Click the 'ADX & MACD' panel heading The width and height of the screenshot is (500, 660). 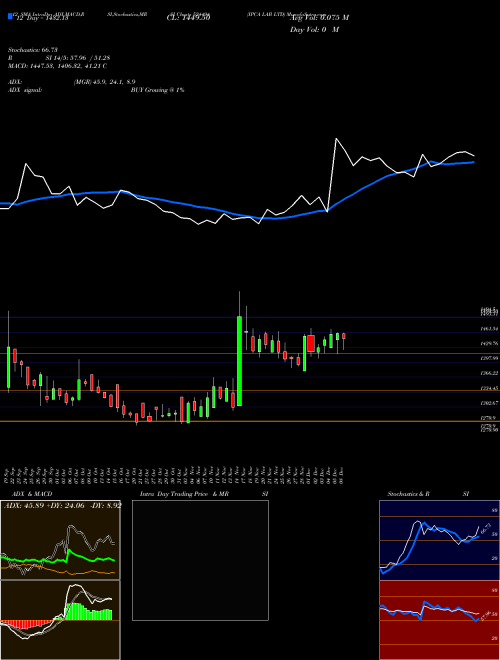point(32,494)
